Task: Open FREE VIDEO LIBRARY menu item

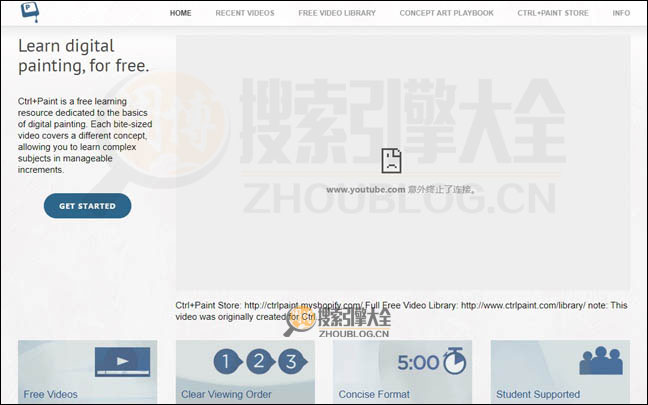Action: (337, 13)
